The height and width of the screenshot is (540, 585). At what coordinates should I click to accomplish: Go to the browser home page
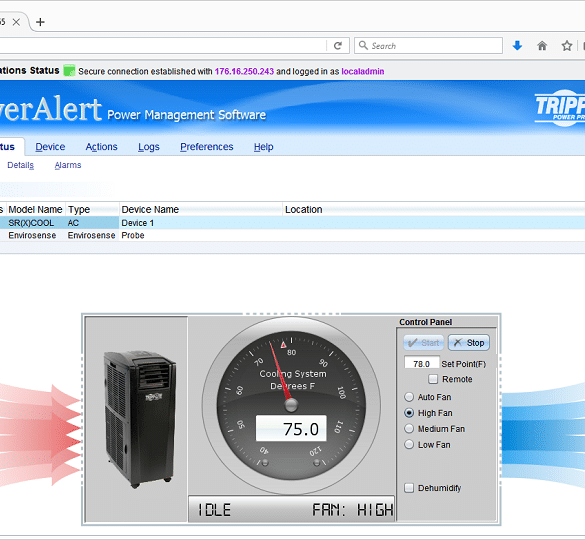pyautogui.click(x=542, y=46)
